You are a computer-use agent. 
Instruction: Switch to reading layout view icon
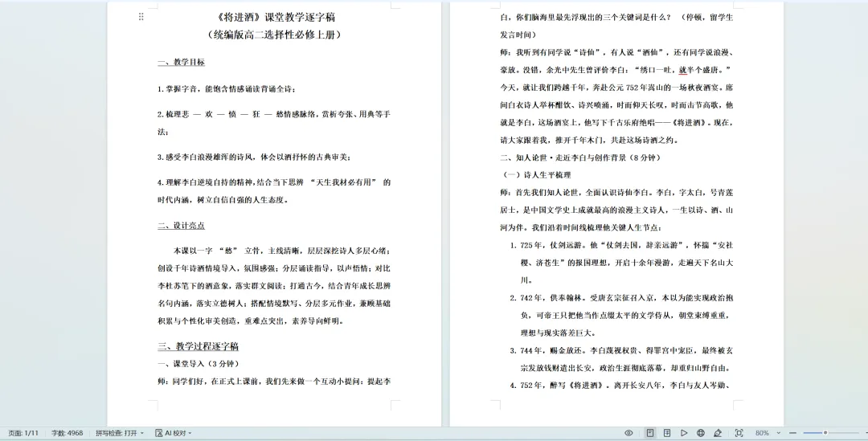(x=667, y=433)
